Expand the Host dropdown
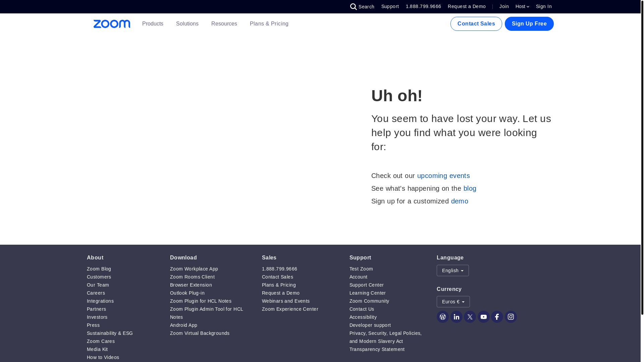This screenshot has width=644, height=362. (522, 6)
